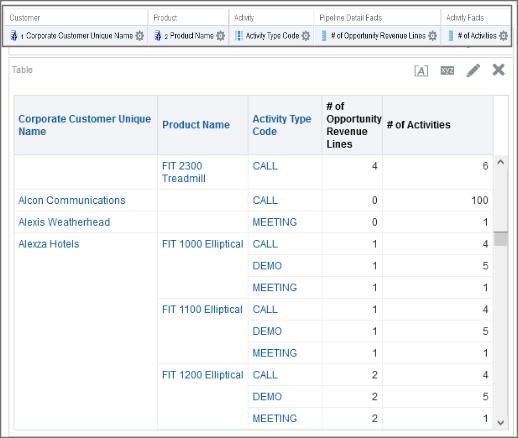This screenshot has height=438, width=518.
Task: Click FIT 1200 Elliptical product link
Action: (203, 375)
